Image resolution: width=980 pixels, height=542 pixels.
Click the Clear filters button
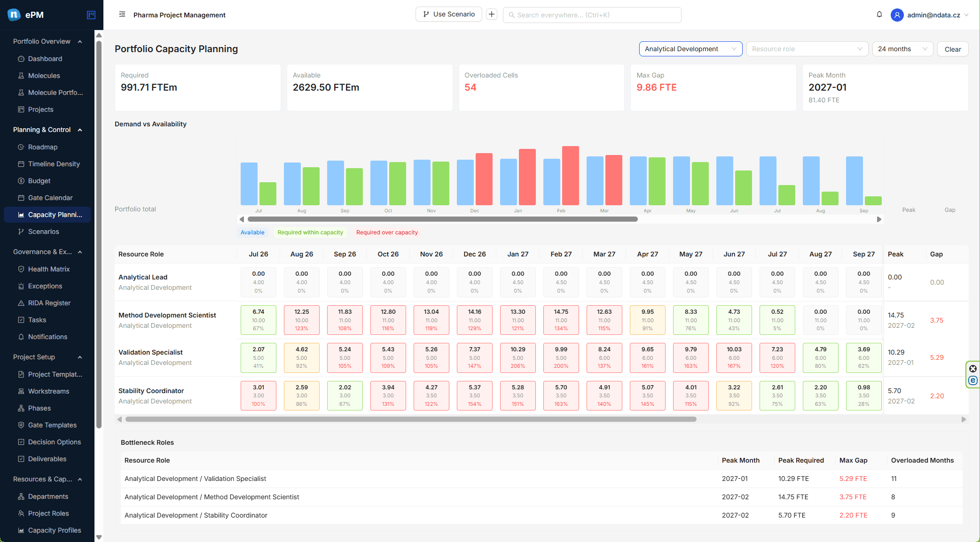point(953,49)
